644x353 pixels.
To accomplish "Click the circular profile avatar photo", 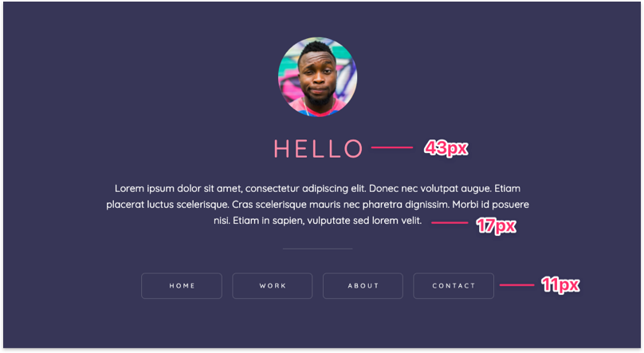I will (317, 77).
